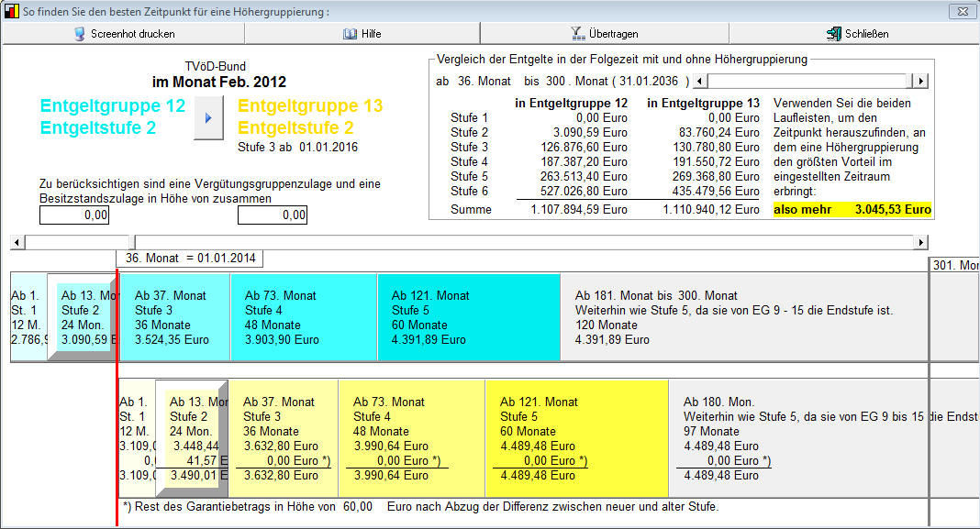Click right arrow of comparison period scrollbar

pos(920,82)
